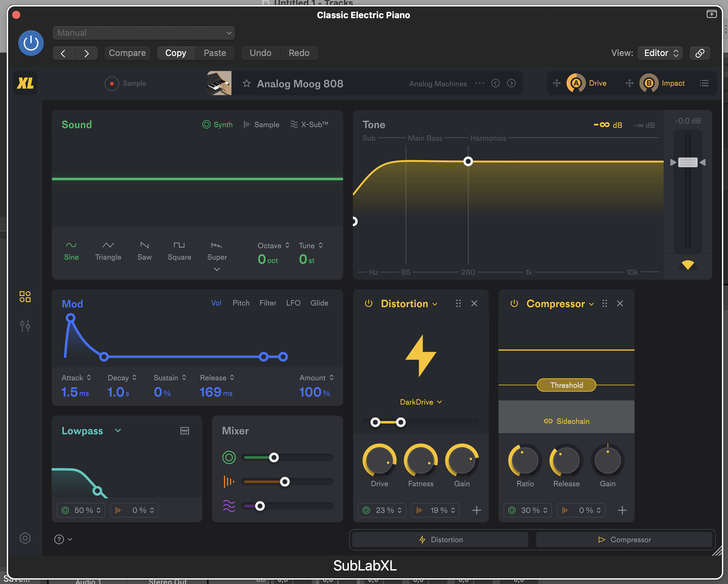Click the Compressor Sidechain link
The width and height of the screenshot is (728, 584).
pyautogui.click(x=567, y=421)
